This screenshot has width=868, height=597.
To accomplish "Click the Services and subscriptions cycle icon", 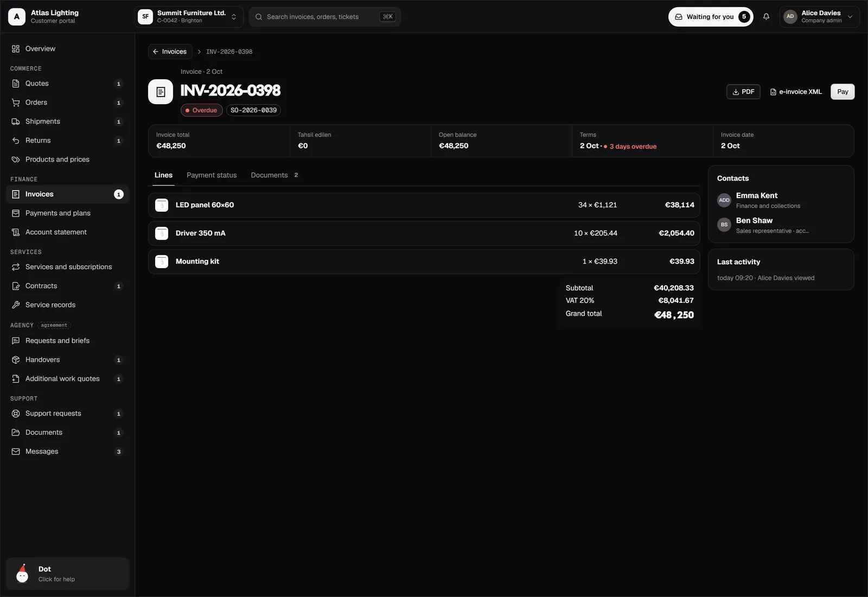I will coord(16,267).
